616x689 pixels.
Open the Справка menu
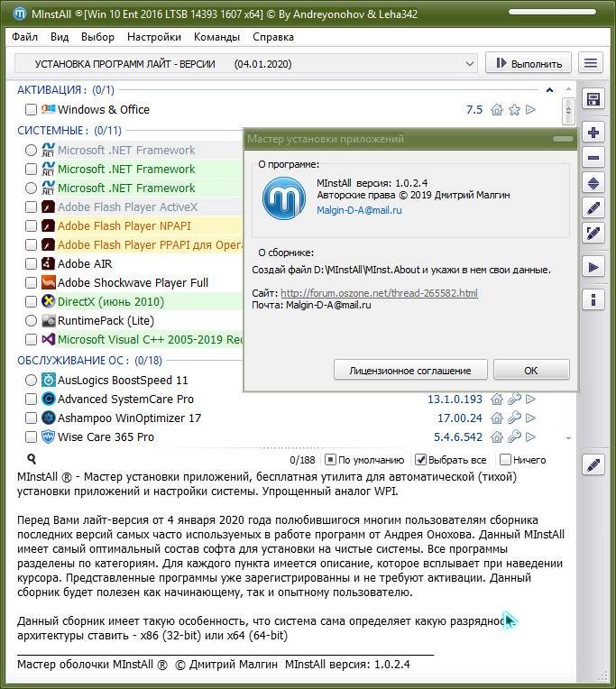click(273, 37)
